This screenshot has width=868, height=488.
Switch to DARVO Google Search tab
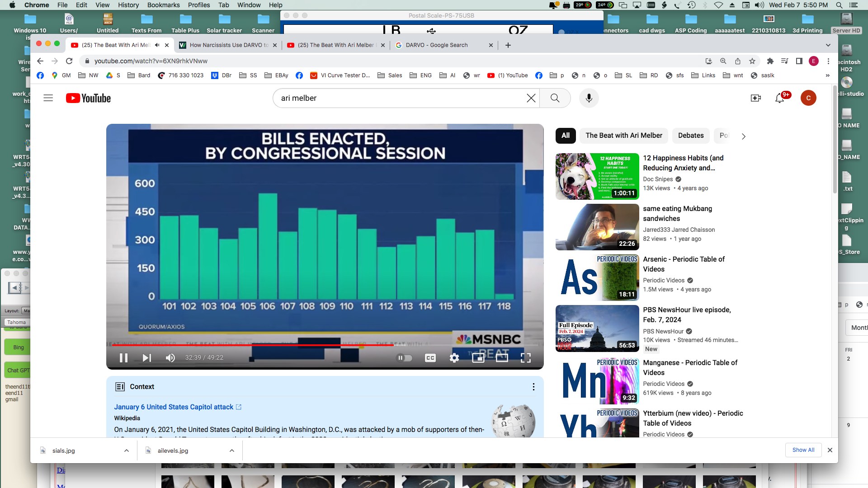[x=436, y=45]
